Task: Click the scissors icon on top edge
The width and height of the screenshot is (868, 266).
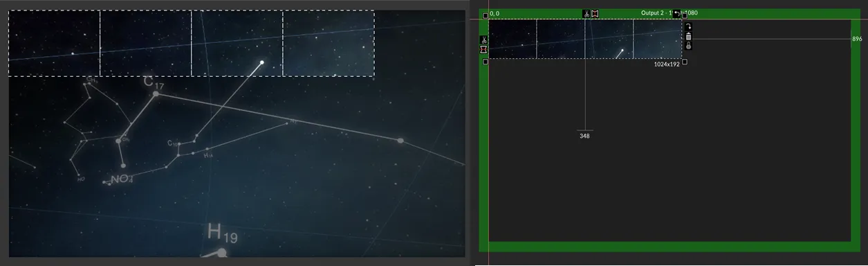Action: 586,14
